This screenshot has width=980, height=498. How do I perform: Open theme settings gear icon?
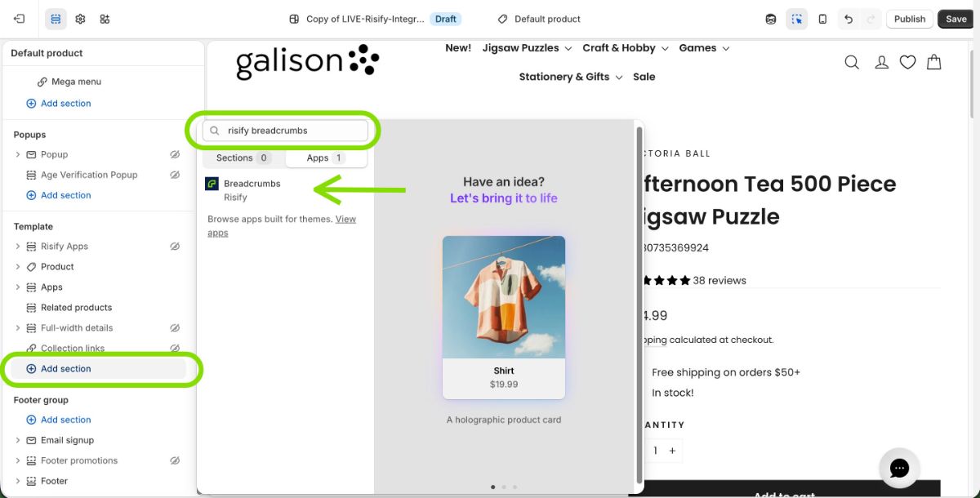(x=80, y=19)
